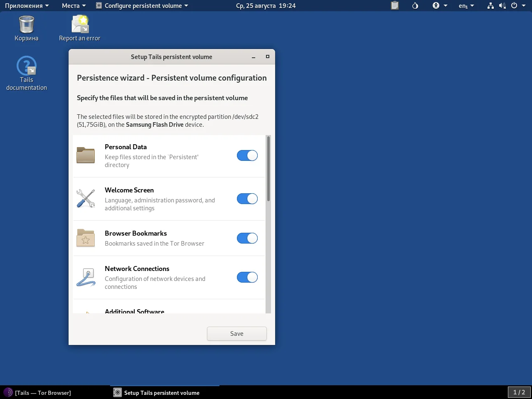532x399 pixels.
Task: Click the Additional Software label
Action: (135, 311)
